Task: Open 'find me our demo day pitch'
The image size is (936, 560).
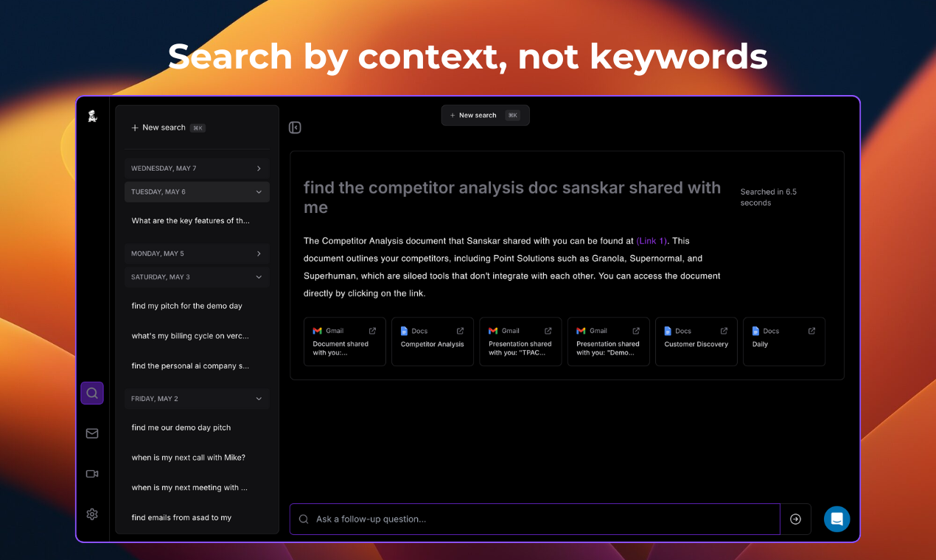Action: [181, 427]
